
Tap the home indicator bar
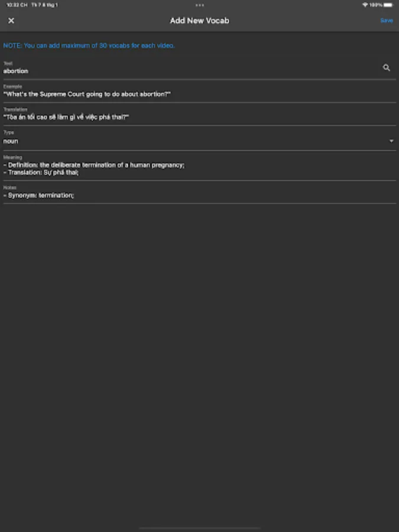(x=199, y=528)
